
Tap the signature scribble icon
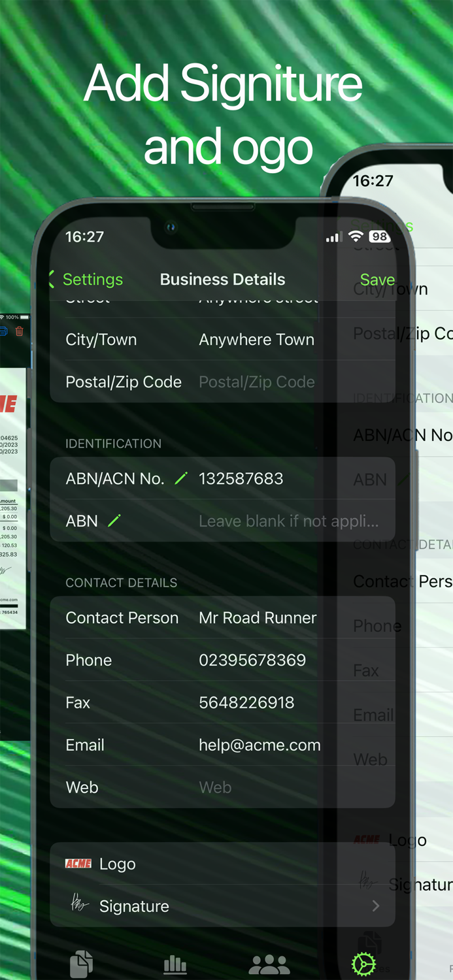(x=79, y=905)
